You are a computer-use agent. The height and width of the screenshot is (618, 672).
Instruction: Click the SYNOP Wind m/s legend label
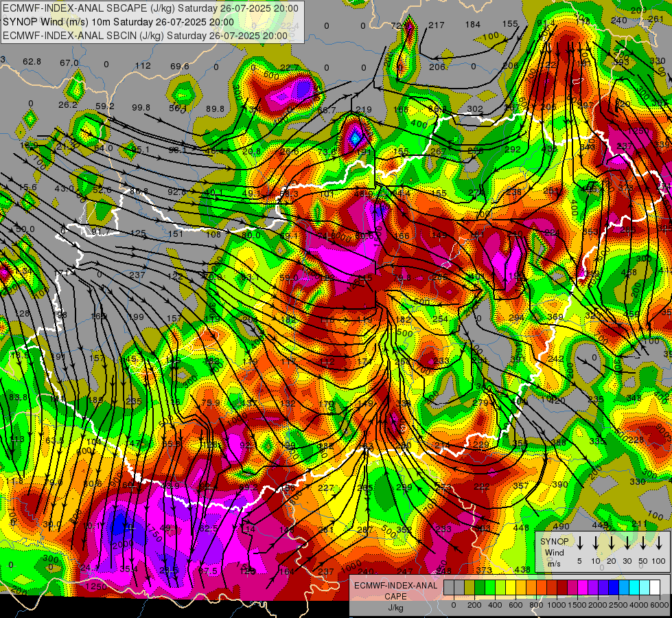(x=554, y=553)
